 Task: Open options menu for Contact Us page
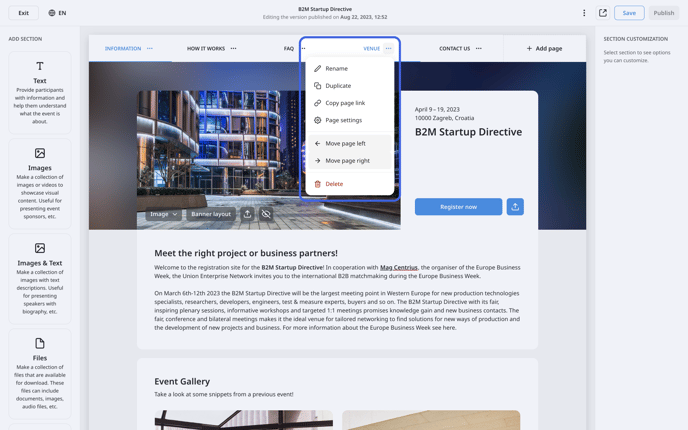click(479, 48)
